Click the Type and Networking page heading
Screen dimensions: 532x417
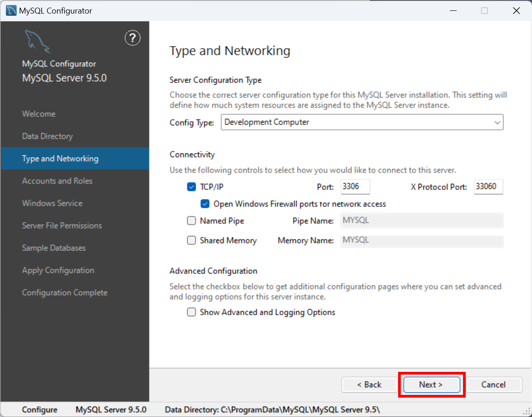pyautogui.click(x=229, y=51)
